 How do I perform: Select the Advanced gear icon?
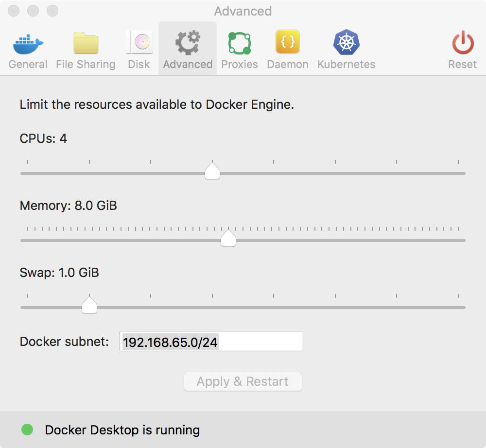pos(188,44)
